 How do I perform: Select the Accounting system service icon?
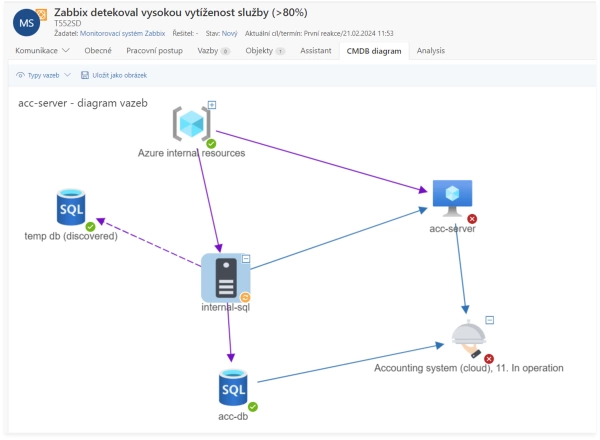466,338
